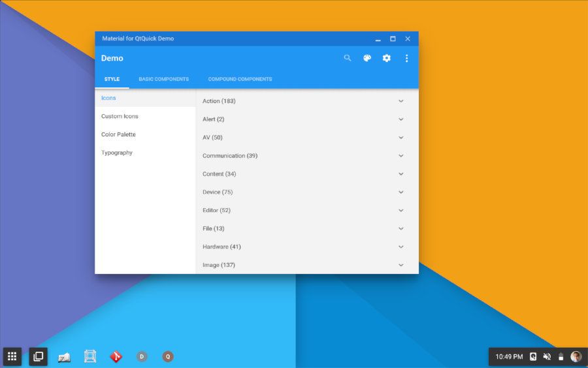The image size is (588, 368).
Task: Switch to the Compound Components tab
Action: click(x=240, y=79)
